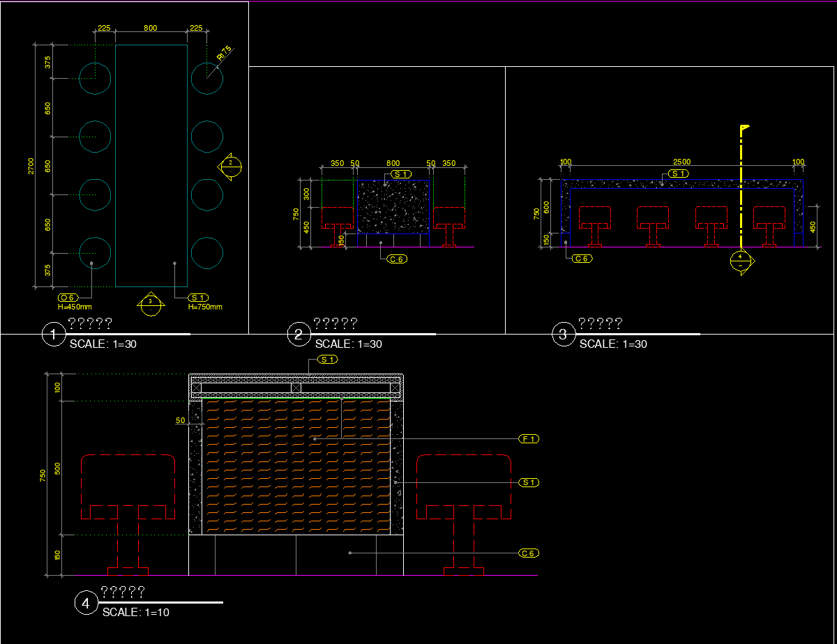The image size is (837, 644).
Task: Select section marker 2 beside the plan view
Action: click(231, 165)
